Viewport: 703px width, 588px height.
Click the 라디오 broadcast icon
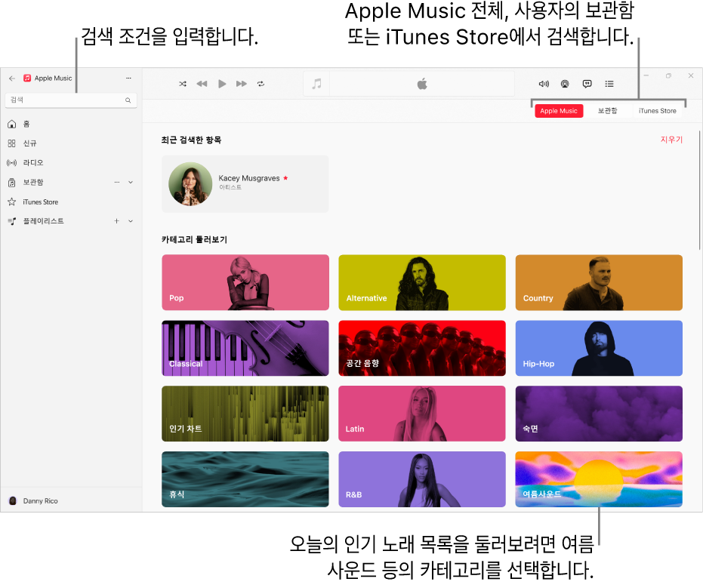click(12, 163)
